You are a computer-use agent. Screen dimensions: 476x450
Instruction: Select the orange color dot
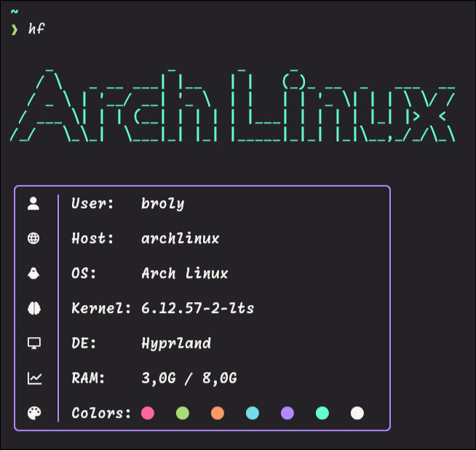pyautogui.click(x=218, y=413)
